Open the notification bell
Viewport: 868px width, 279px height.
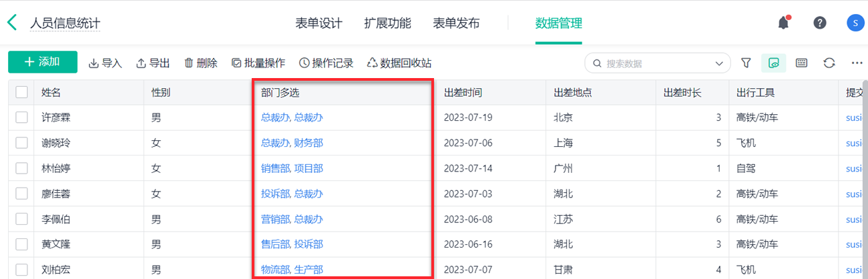click(x=784, y=23)
